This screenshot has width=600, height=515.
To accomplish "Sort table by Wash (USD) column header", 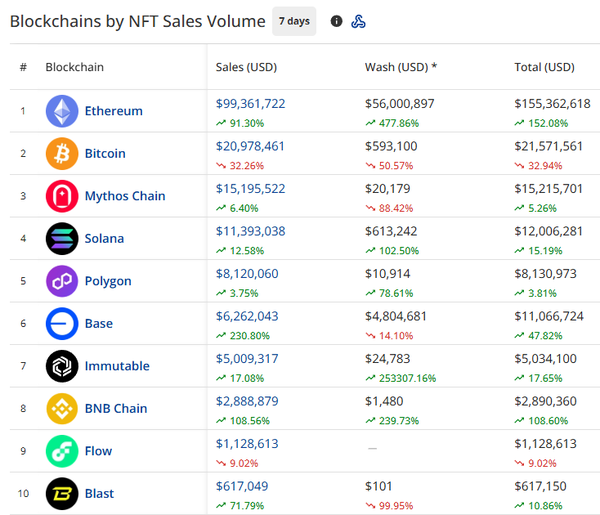I will click(401, 67).
